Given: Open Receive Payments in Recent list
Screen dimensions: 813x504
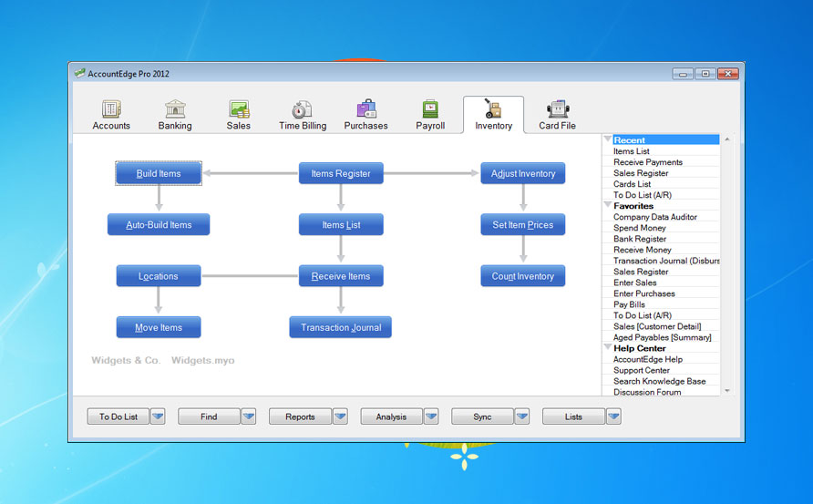Looking at the screenshot, I should tap(648, 162).
